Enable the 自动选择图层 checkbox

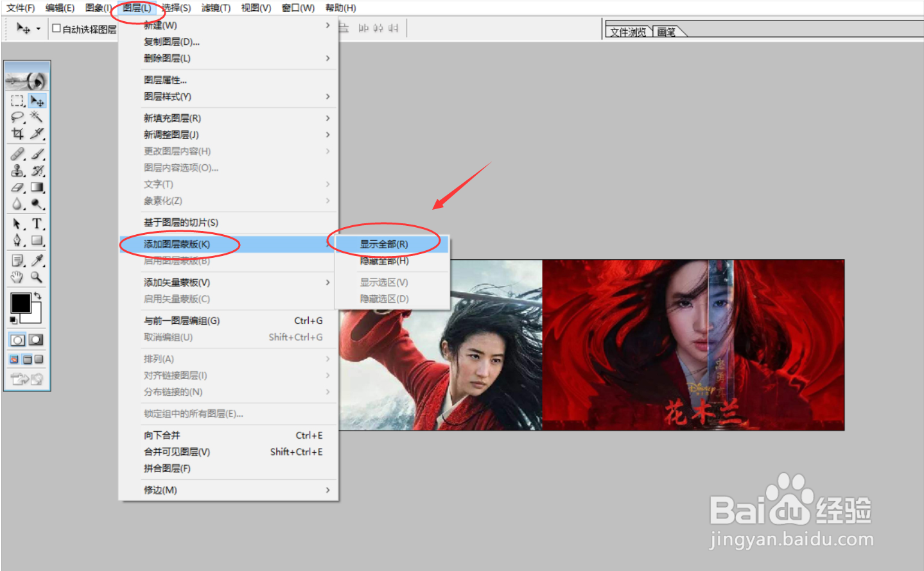point(57,28)
